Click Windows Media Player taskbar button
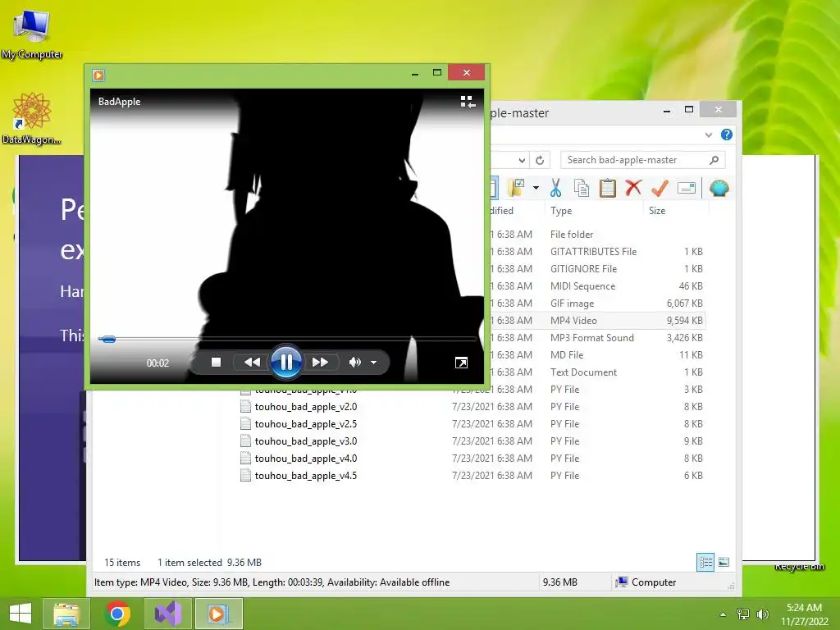840x630 pixels. click(x=218, y=614)
